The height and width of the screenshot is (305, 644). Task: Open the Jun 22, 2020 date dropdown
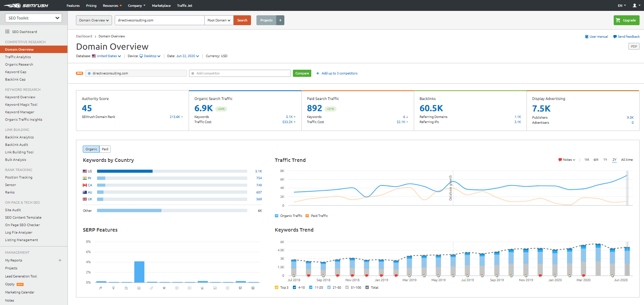188,56
